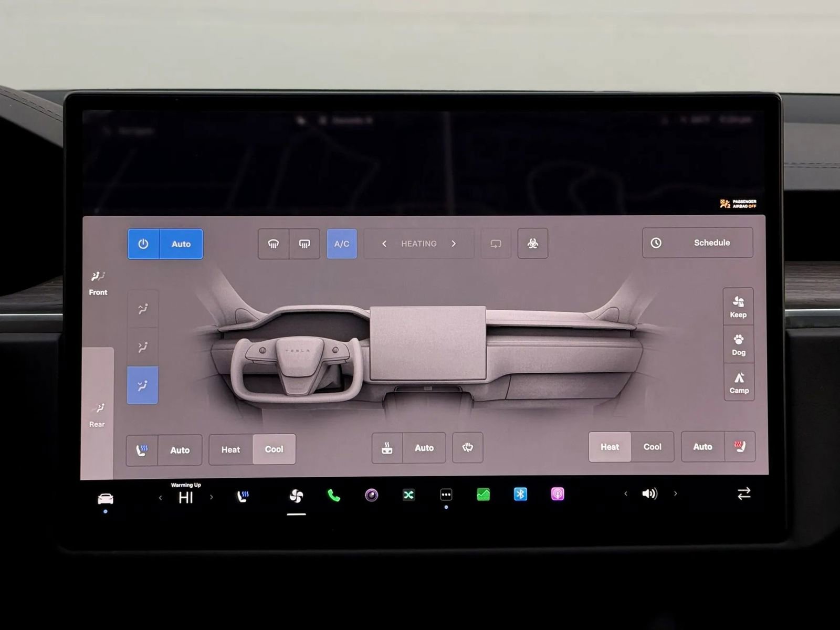Toggle air recirculation mode
The image size is (840, 630).
495,244
